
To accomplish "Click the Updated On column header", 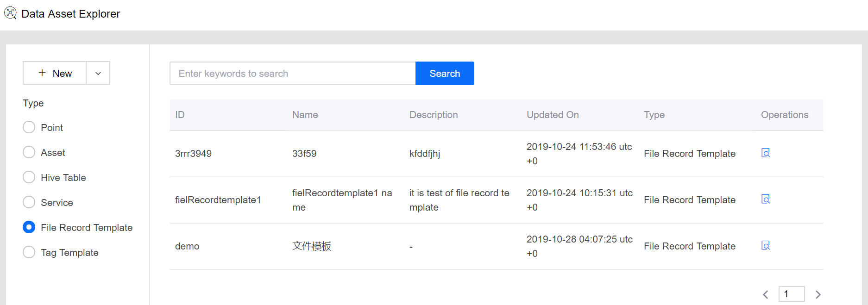I will click(x=553, y=115).
